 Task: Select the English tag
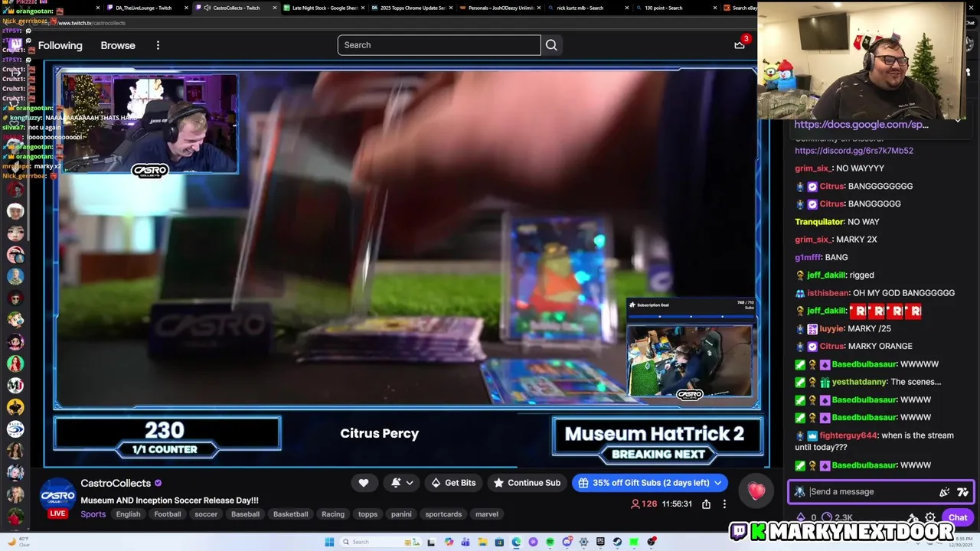click(128, 514)
